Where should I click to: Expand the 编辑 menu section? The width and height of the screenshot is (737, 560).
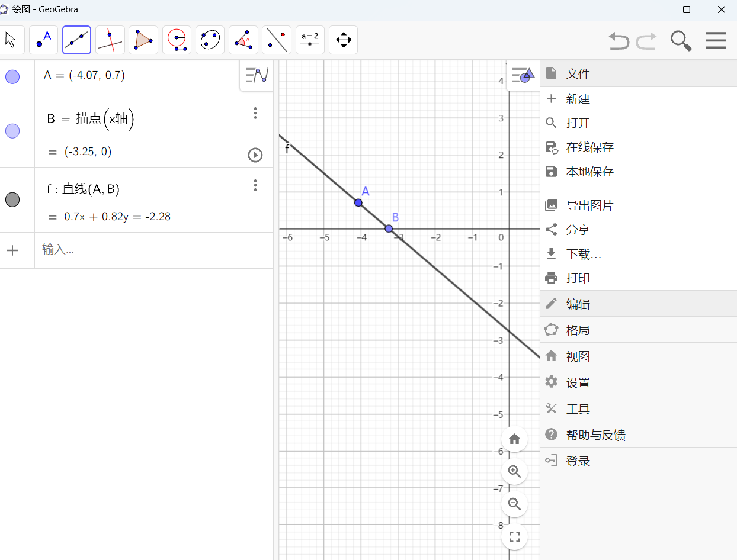pyautogui.click(x=639, y=304)
